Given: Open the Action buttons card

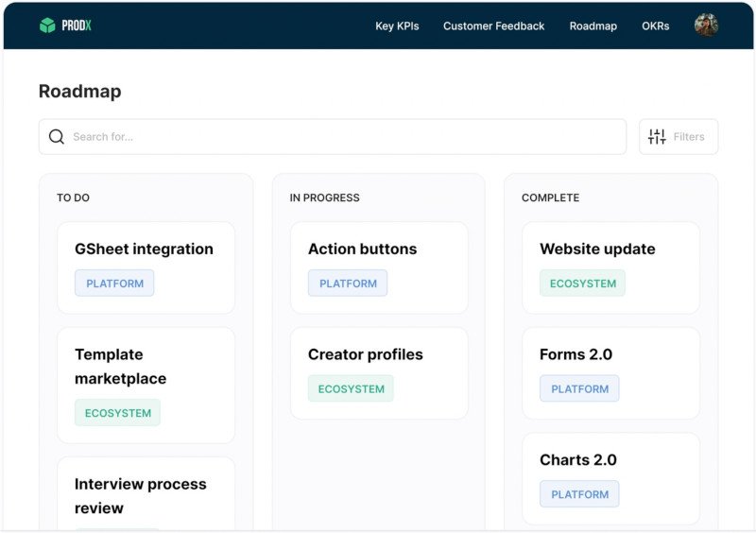Looking at the screenshot, I should point(379,267).
